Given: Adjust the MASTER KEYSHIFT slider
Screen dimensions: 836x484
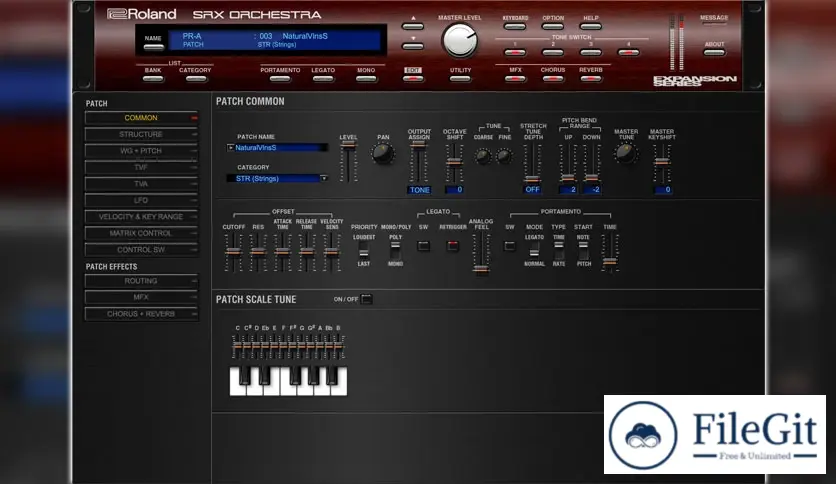Looking at the screenshot, I should click(662, 163).
